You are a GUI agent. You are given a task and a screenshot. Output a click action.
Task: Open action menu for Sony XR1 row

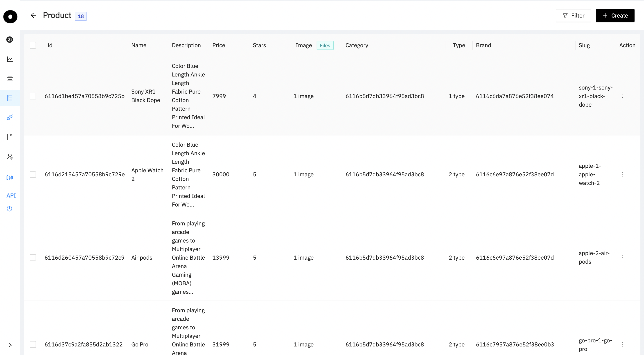coord(622,96)
